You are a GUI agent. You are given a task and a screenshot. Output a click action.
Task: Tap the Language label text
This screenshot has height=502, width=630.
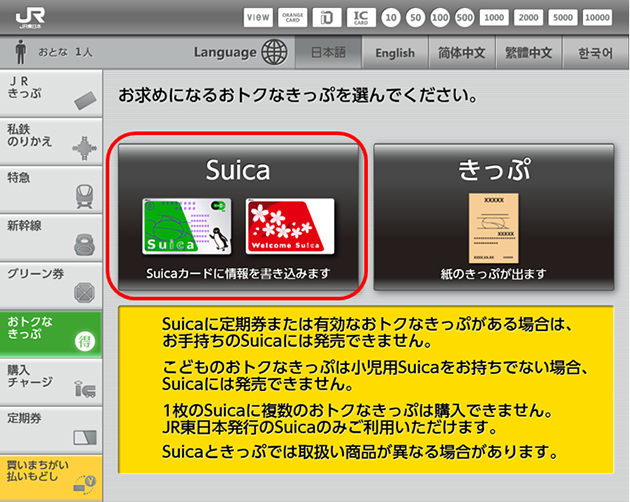point(225,53)
